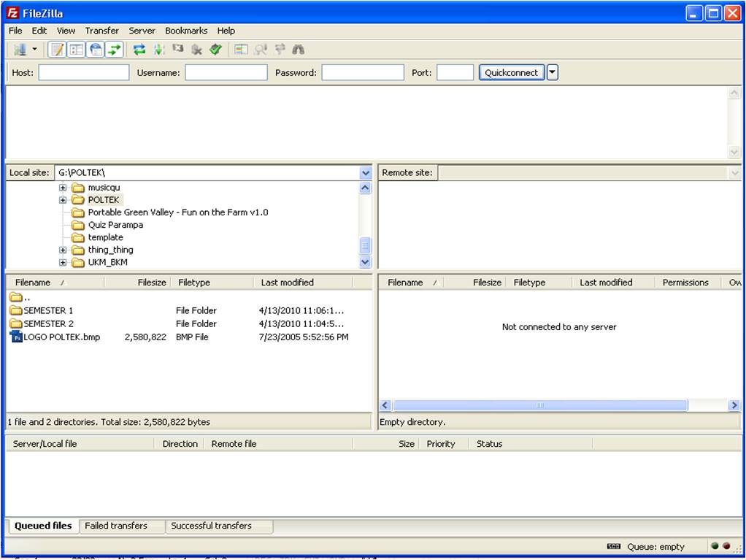
Task: Click the cancel current operation icon
Action: point(178,49)
